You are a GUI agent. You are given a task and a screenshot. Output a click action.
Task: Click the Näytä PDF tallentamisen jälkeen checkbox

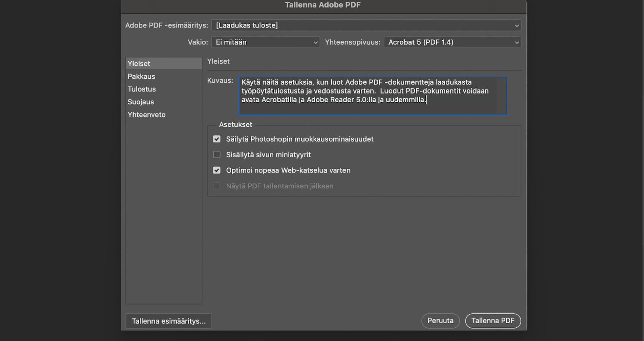(x=217, y=186)
